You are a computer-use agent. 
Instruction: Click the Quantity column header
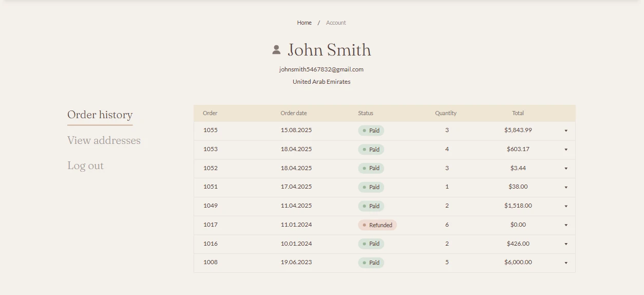coord(446,113)
